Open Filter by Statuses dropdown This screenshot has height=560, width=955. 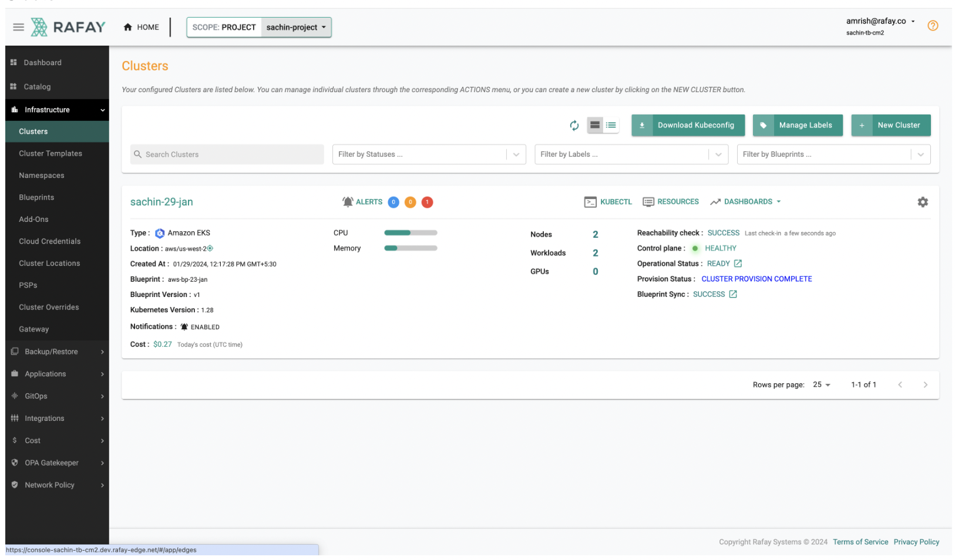(x=429, y=154)
